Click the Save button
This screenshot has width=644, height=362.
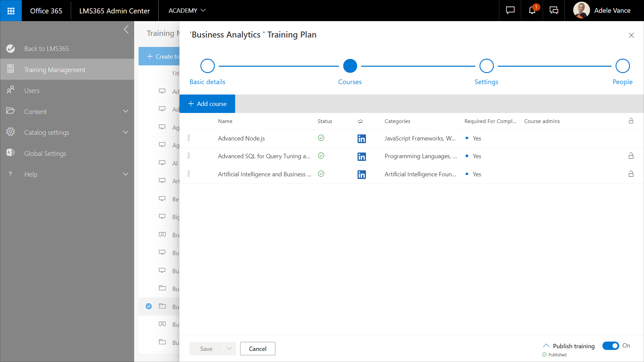coord(206,349)
